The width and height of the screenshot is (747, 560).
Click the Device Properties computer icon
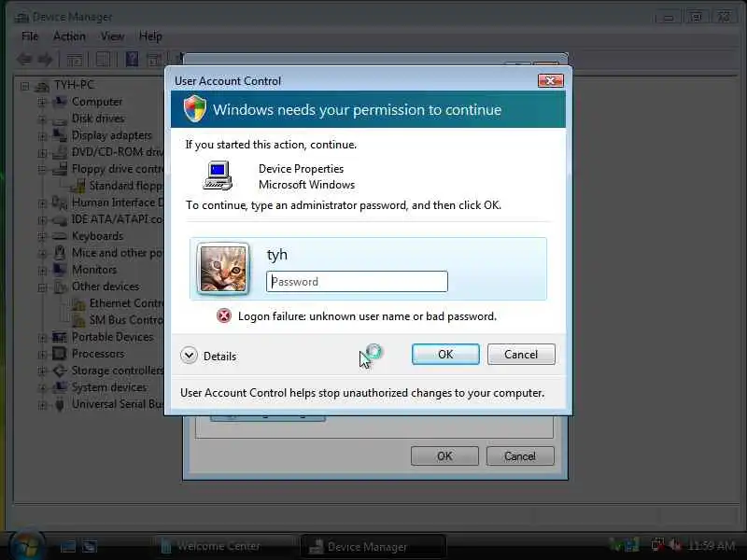click(x=218, y=175)
